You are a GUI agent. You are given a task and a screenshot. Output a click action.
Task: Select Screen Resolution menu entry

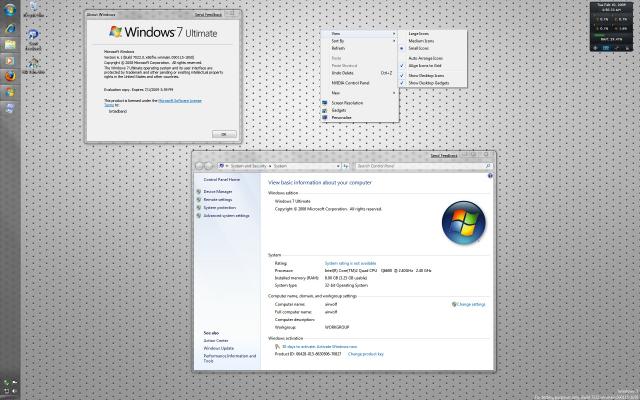347,103
